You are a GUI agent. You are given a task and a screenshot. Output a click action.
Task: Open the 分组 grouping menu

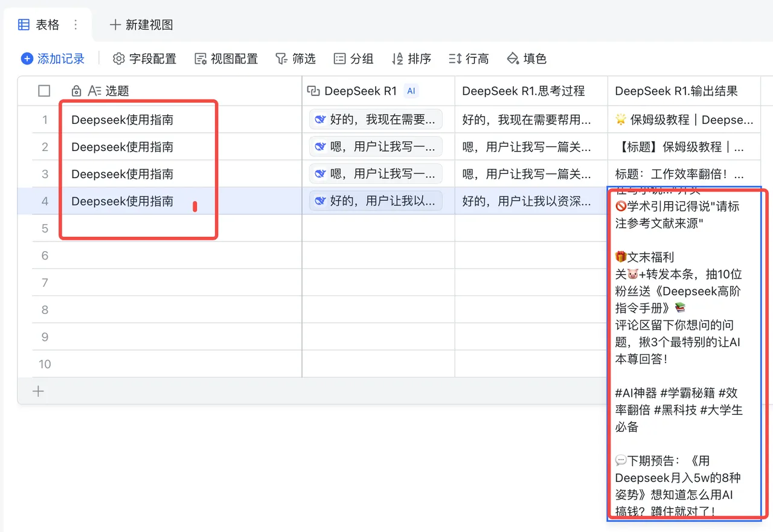click(354, 59)
